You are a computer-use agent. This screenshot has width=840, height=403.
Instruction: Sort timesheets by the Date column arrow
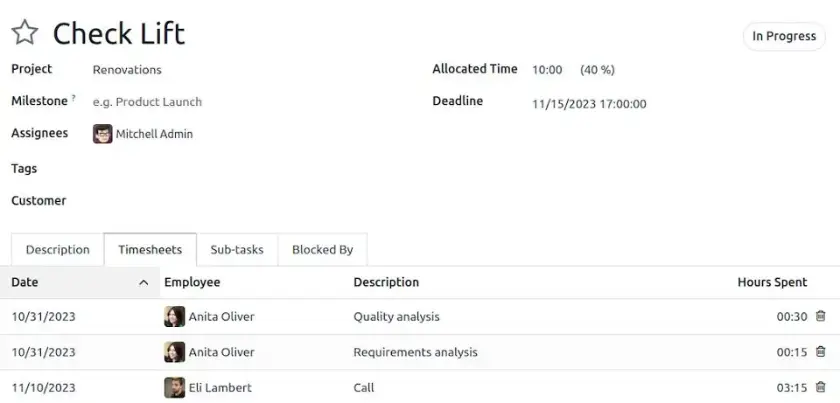(x=143, y=283)
